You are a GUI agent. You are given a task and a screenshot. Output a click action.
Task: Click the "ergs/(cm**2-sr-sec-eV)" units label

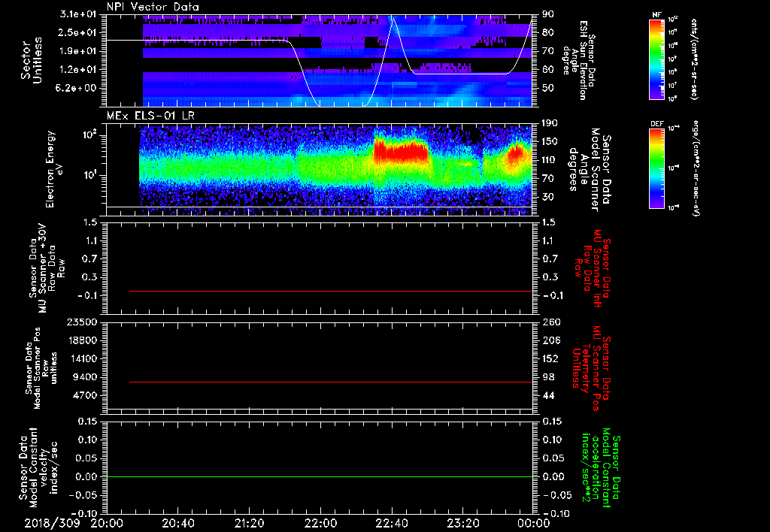[694, 170]
